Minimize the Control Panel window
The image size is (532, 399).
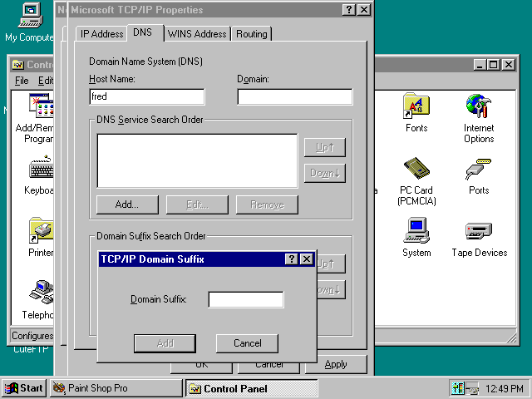click(480, 65)
